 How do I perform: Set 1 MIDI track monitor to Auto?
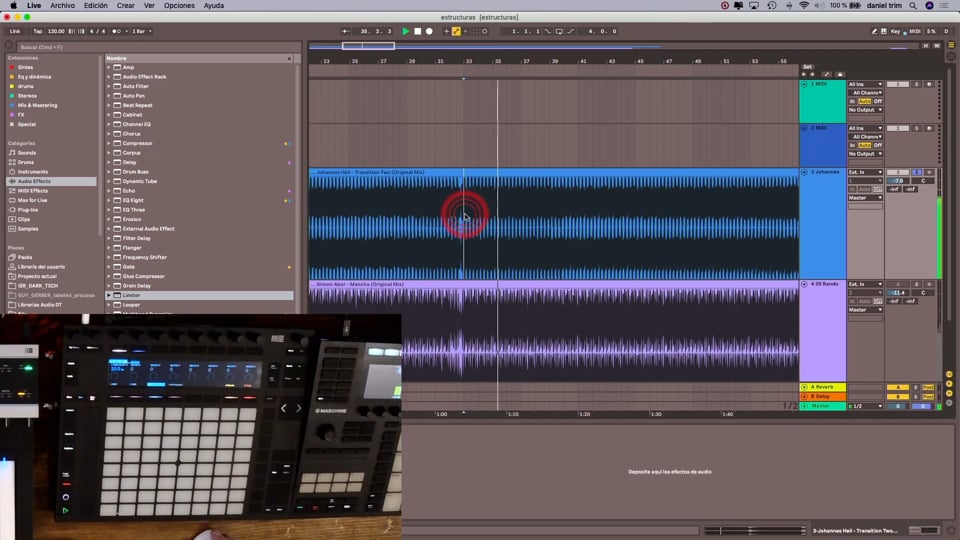864,102
